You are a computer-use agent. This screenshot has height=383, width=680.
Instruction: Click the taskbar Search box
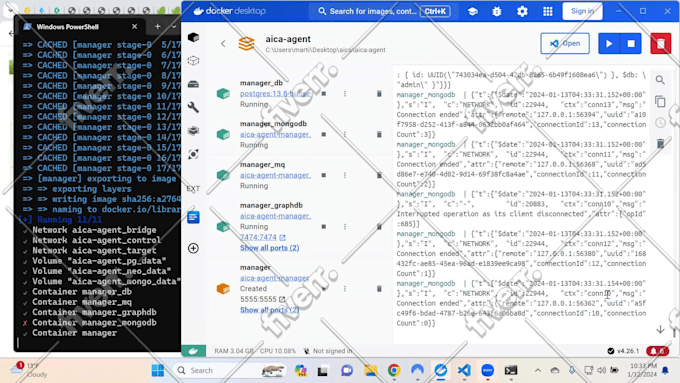pyautogui.click(x=230, y=370)
